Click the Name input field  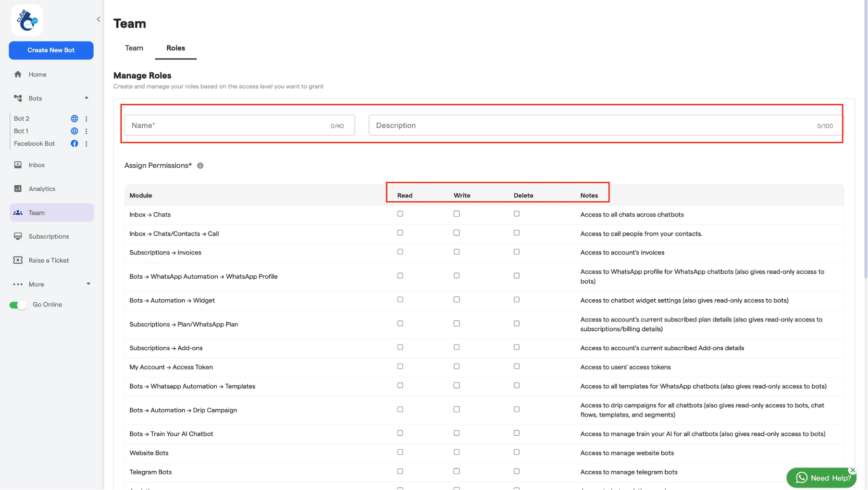[239, 125]
